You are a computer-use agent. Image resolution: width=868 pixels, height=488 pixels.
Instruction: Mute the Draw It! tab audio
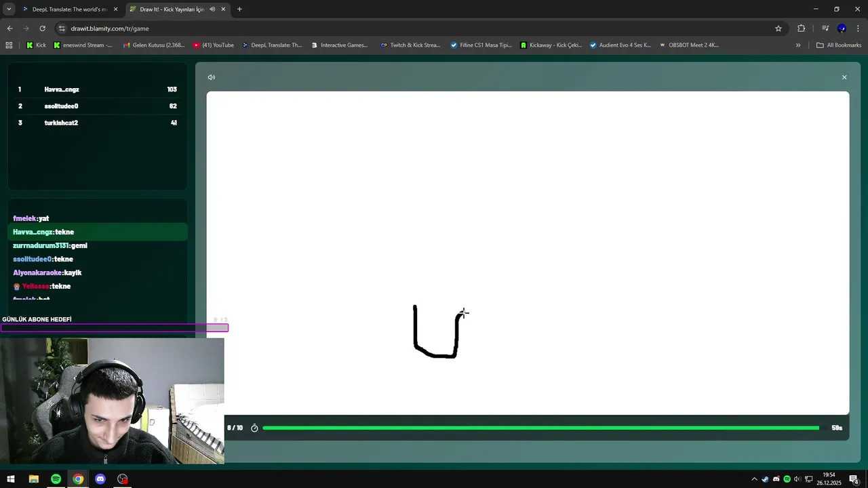pos(212,9)
